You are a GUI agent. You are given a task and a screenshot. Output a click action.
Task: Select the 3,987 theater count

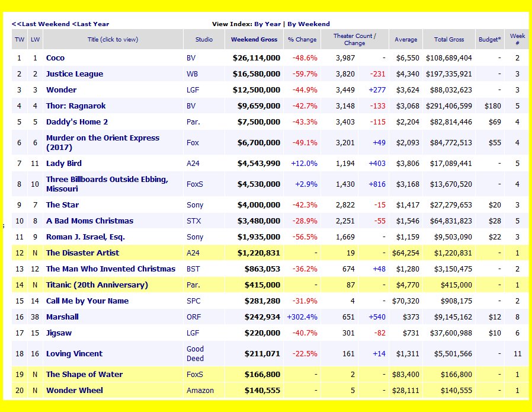click(x=345, y=58)
